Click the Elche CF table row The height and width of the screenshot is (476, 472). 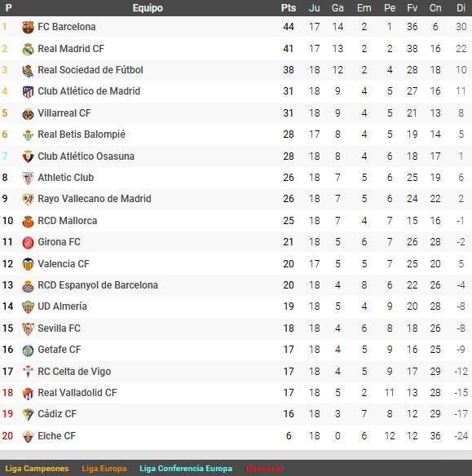[236, 436]
